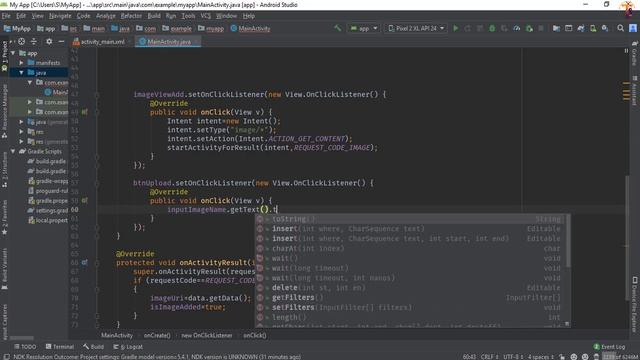The image size is (640, 360).
Task: Open the Layout Inspector toolbar icon
Action: click(568, 28)
